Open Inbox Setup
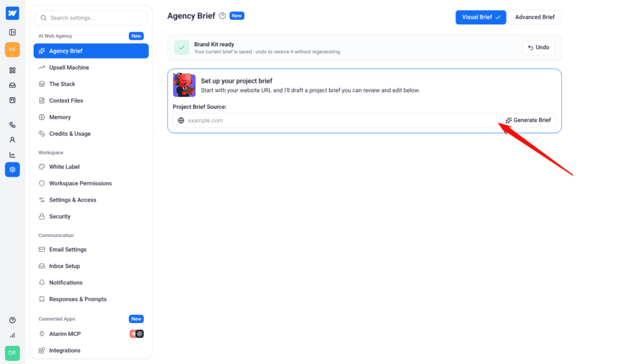Image resolution: width=638 pixels, height=364 pixels. pos(91,266)
